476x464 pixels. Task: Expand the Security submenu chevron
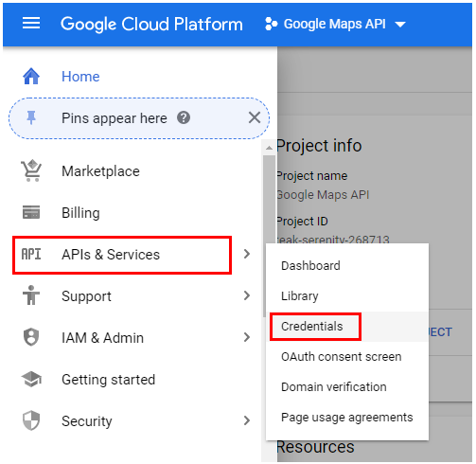tap(247, 420)
